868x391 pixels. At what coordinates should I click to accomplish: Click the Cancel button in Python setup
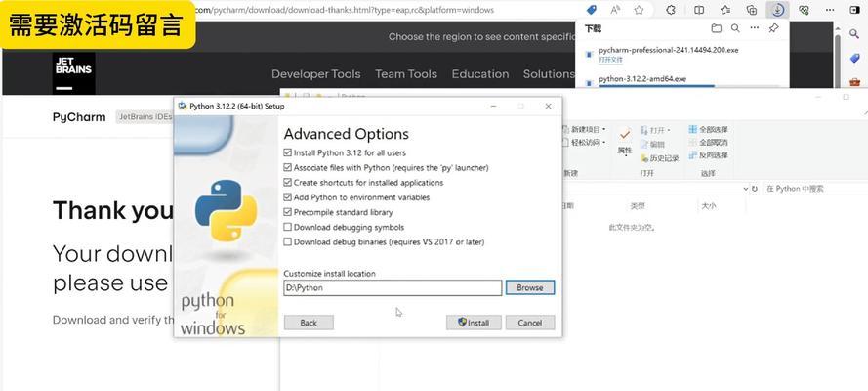[530, 323]
